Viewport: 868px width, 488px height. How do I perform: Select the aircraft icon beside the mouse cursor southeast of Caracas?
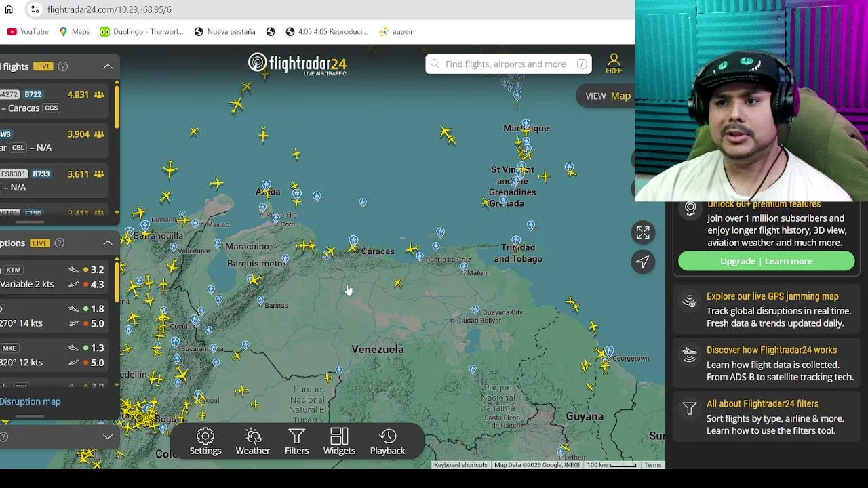pos(398,283)
